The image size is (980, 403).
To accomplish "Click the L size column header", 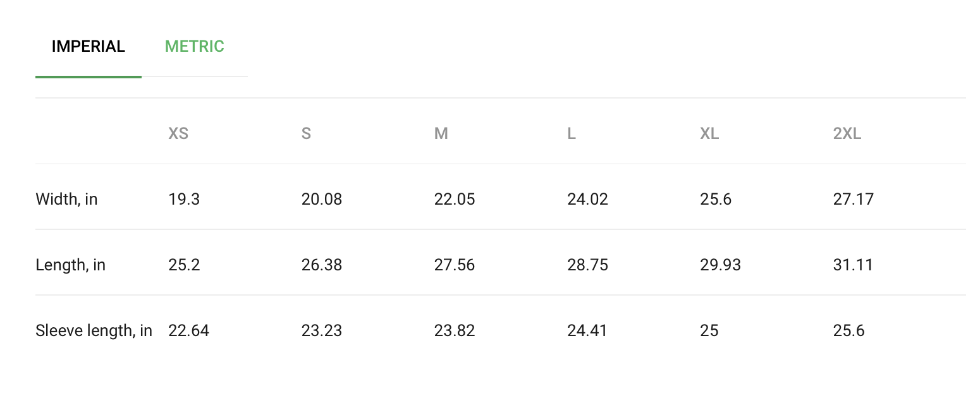I will coord(572,134).
